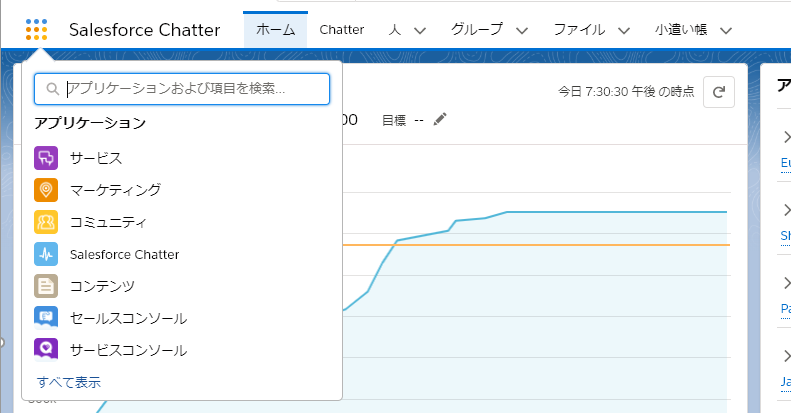Focus the アプリケーションおよび項目を検索 search field
Screen dimensions: 791x413
[182, 89]
